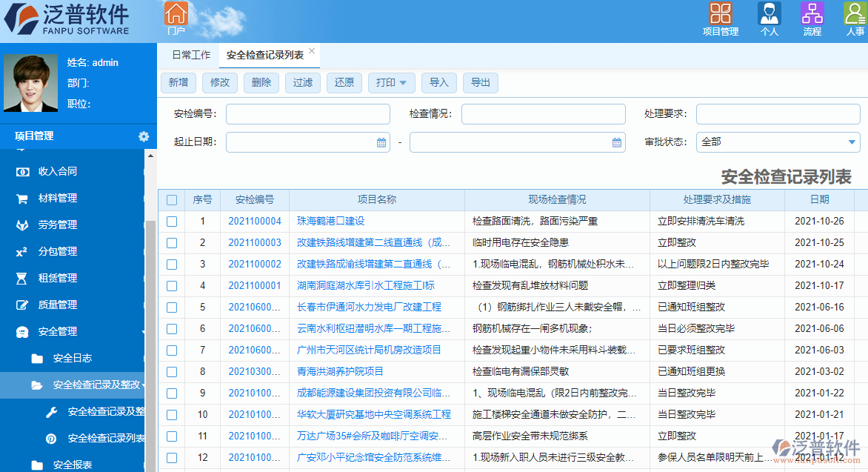Click the 新增 button

tap(178, 82)
